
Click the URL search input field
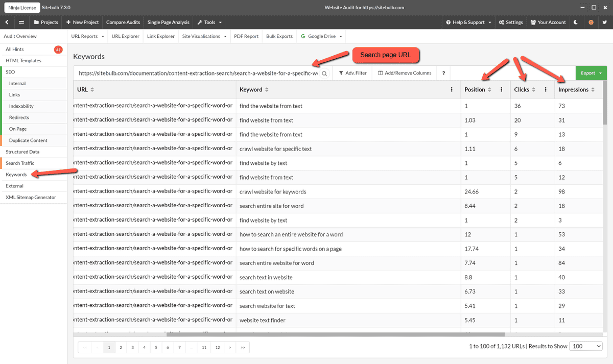(198, 73)
